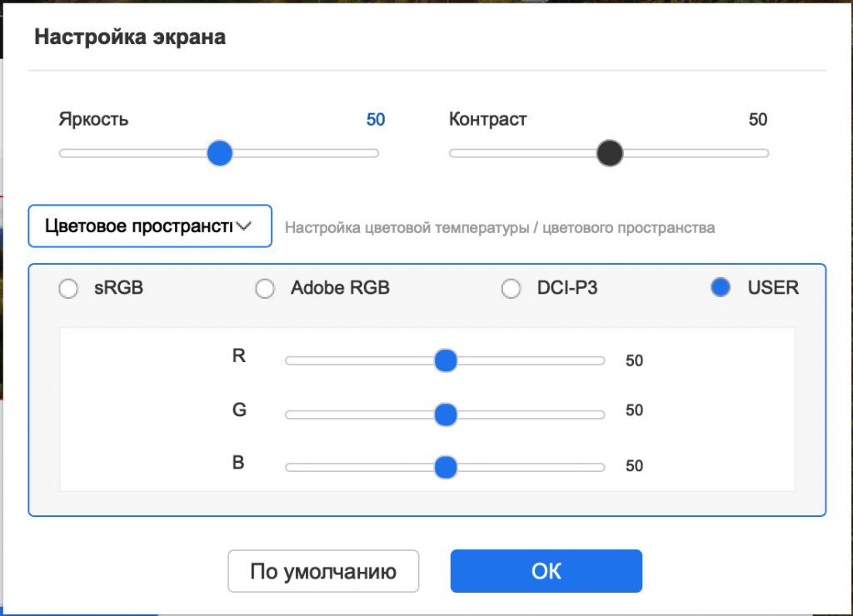The height and width of the screenshot is (616, 853).
Task: Choose the Adobe RGB color space
Action: pyautogui.click(x=265, y=289)
